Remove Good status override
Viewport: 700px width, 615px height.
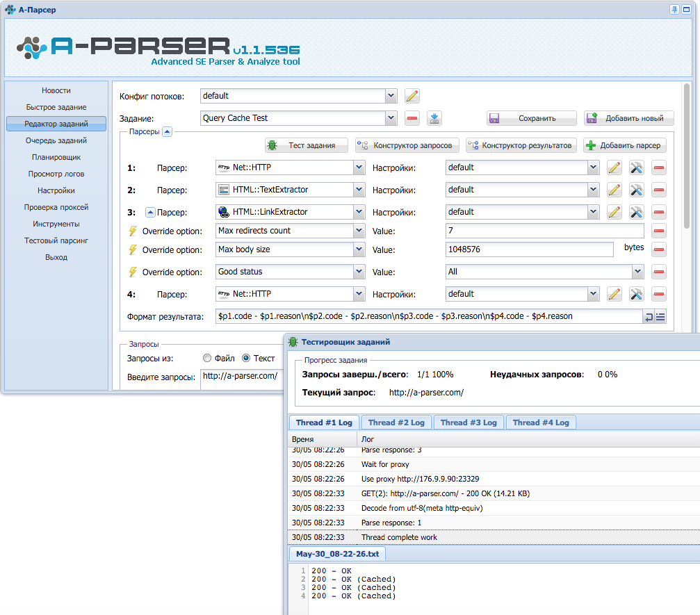(x=658, y=272)
